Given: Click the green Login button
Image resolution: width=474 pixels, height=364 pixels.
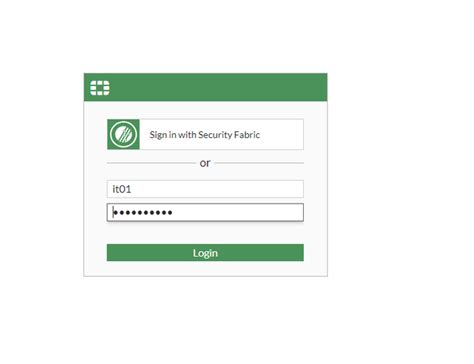Looking at the screenshot, I should (x=205, y=253).
